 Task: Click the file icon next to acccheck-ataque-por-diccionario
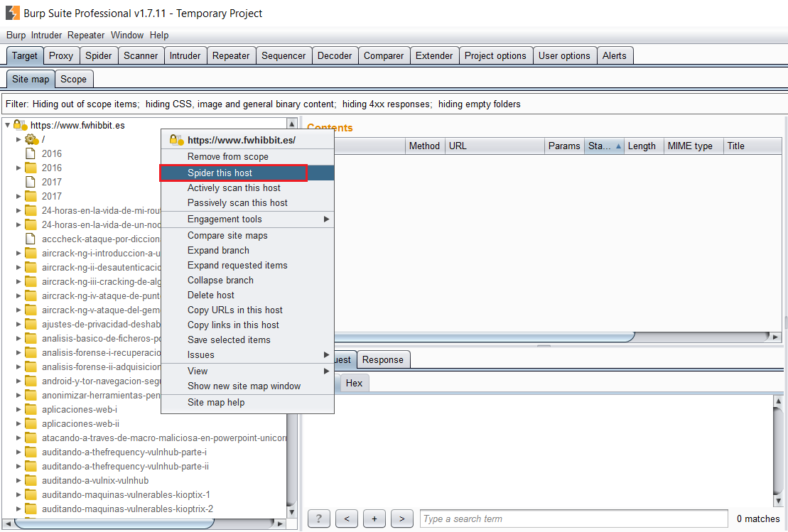pyautogui.click(x=31, y=239)
